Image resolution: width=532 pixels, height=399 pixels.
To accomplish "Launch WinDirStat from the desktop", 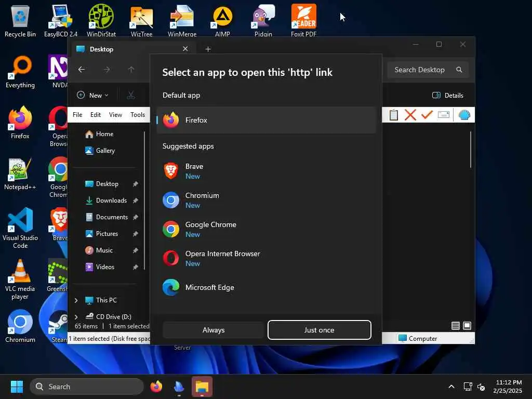I will 101,21.
